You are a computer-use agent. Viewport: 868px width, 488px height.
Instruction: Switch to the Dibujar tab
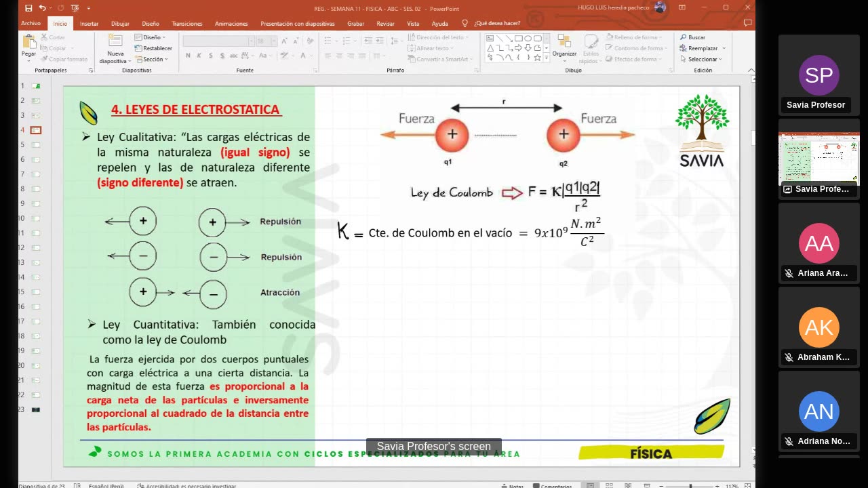(120, 23)
